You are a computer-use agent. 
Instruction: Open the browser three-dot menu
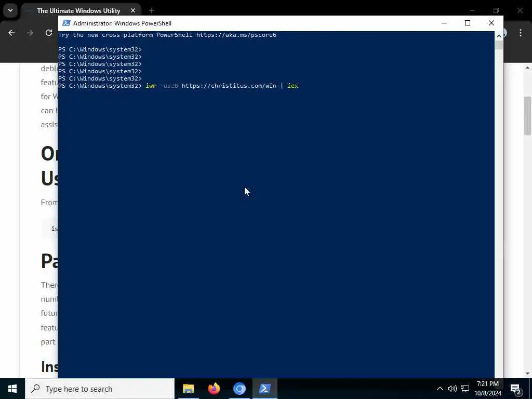521,33
